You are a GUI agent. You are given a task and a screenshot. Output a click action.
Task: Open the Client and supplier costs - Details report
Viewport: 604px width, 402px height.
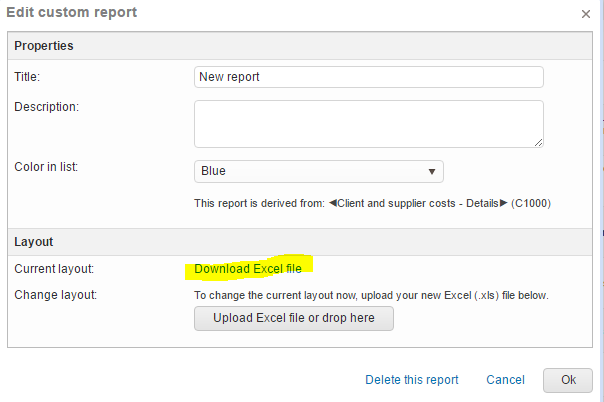point(419,204)
